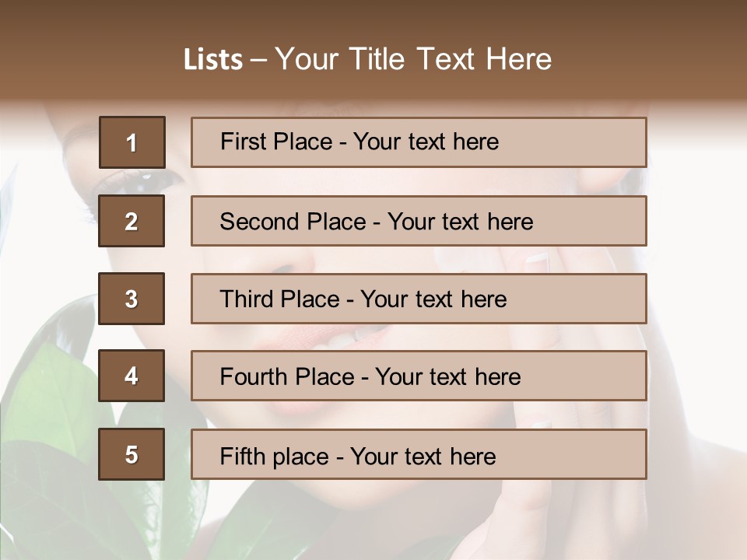Click the word Lists in title
The height and width of the screenshot is (560, 747).
(213, 60)
